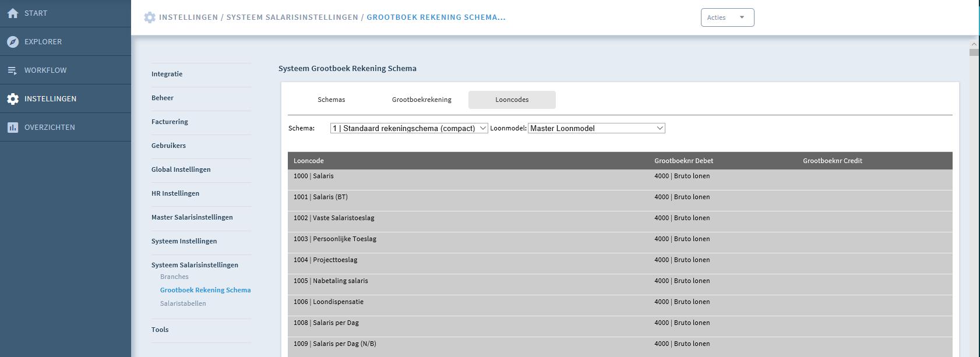Open the Overzichten chart icon
Image resolution: width=980 pixels, height=357 pixels.
(x=13, y=128)
